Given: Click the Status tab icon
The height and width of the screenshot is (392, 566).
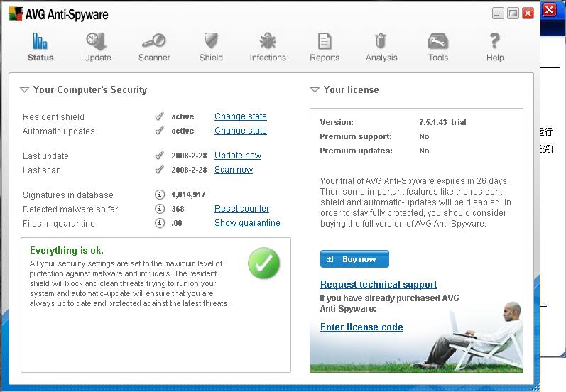Looking at the screenshot, I should click(40, 42).
